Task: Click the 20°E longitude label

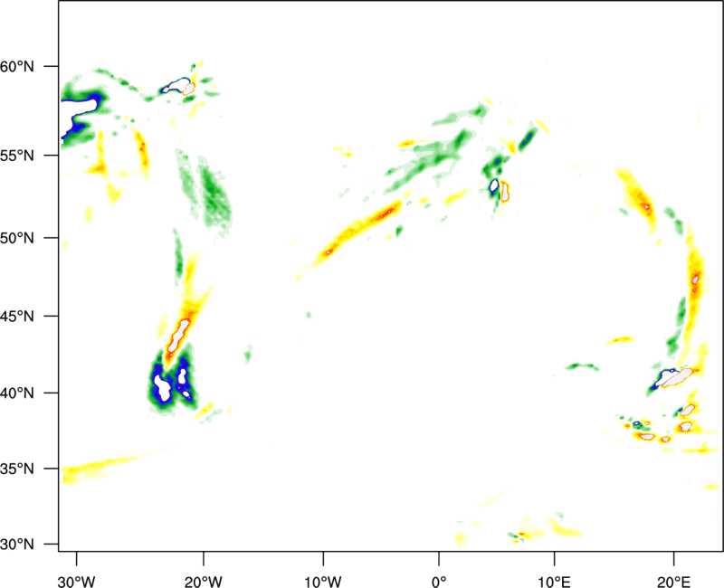Action: point(673,582)
